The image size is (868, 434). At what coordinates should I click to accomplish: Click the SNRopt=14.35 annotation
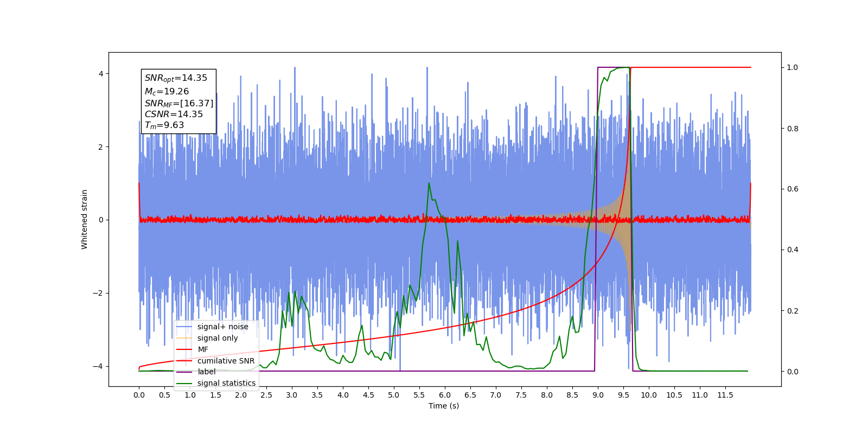[x=176, y=78]
